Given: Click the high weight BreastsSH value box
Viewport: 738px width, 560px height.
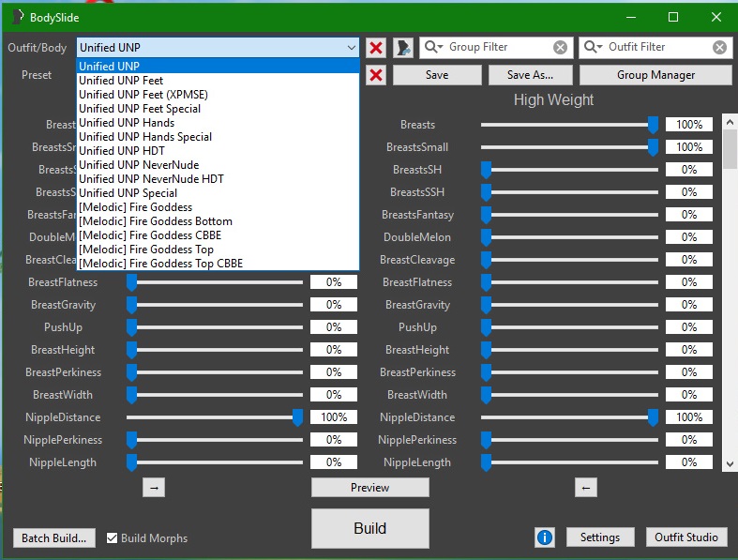Looking at the screenshot, I should (689, 170).
